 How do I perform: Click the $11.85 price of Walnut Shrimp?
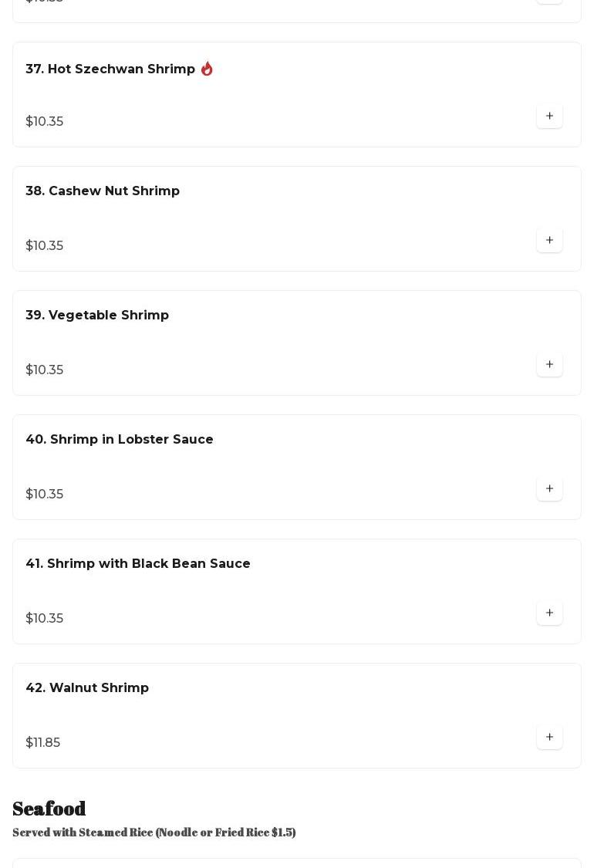tap(43, 742)
